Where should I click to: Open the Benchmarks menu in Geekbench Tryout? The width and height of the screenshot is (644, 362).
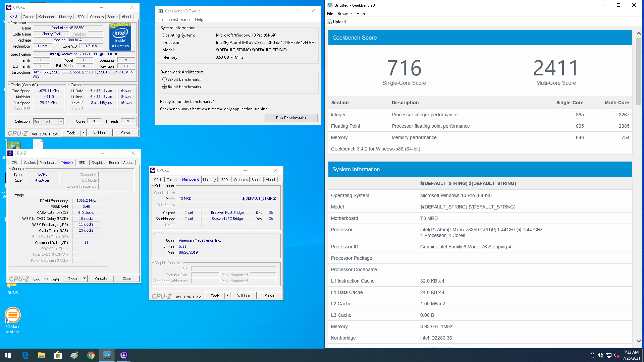[179, 19]
